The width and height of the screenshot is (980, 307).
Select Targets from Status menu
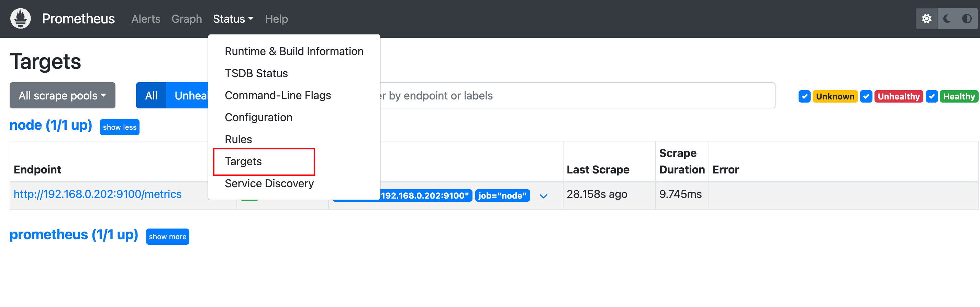243,161
